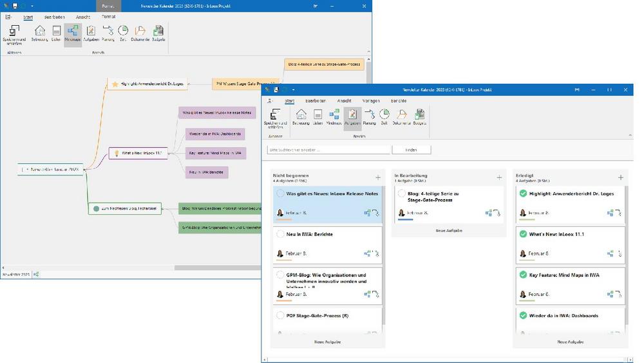Image resolution: width=644 pixels, height=363 pixels.
Task: Open Zeit in the Kanban window ribbon
Action: (x=384, y=117)
